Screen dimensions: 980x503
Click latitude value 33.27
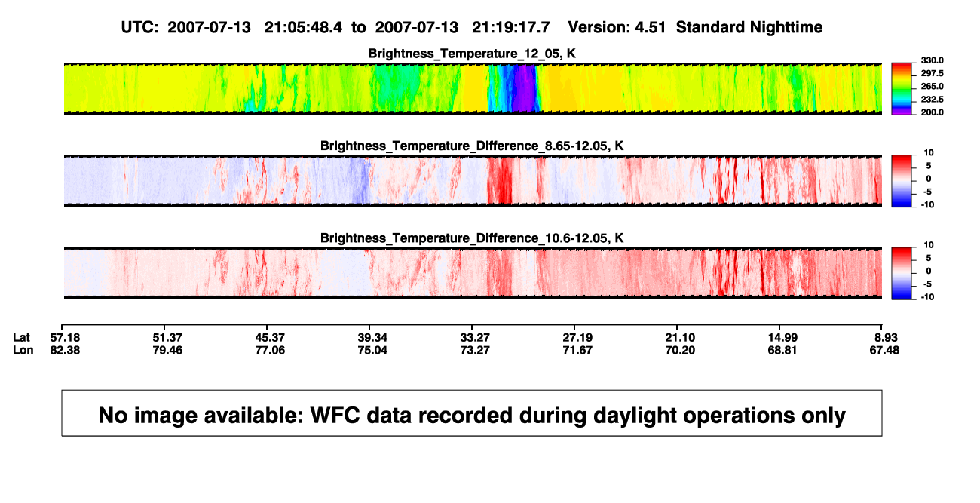click(476, 337)
